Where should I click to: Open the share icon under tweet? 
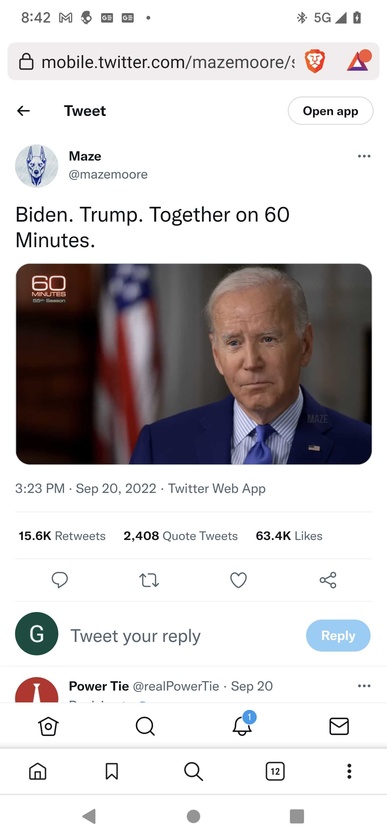[328, 580]
